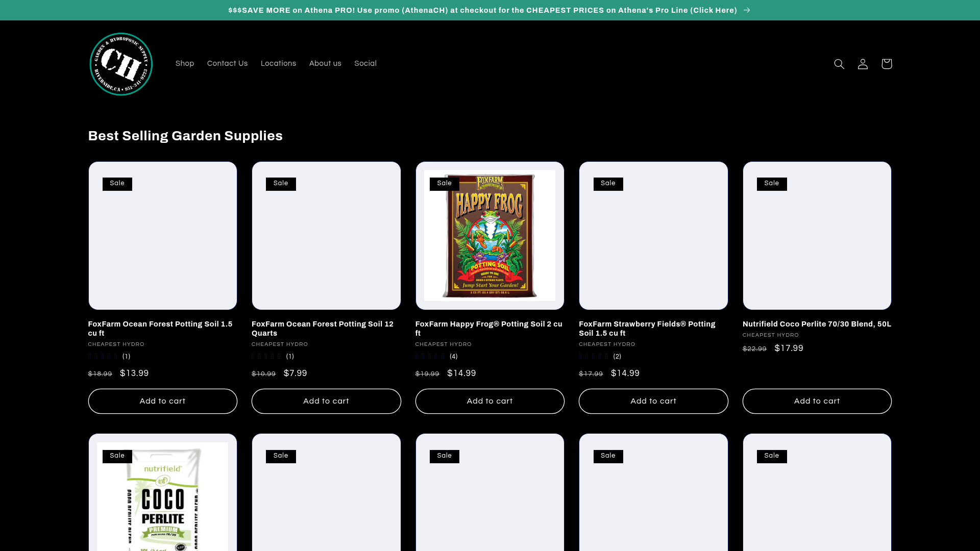Screen dimensions: 980x551
Task: Click the $14.99 price for Strawberry Fields soil
Action: pos(625,373)
